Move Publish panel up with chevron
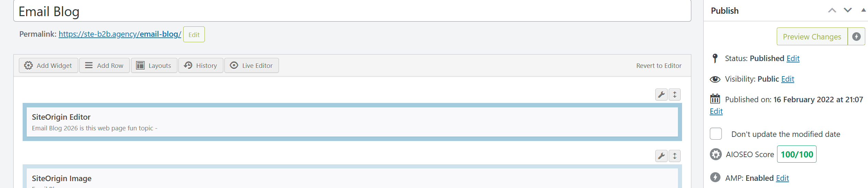The width and height of the screenshot is (868, 188). tap(832, 10)
